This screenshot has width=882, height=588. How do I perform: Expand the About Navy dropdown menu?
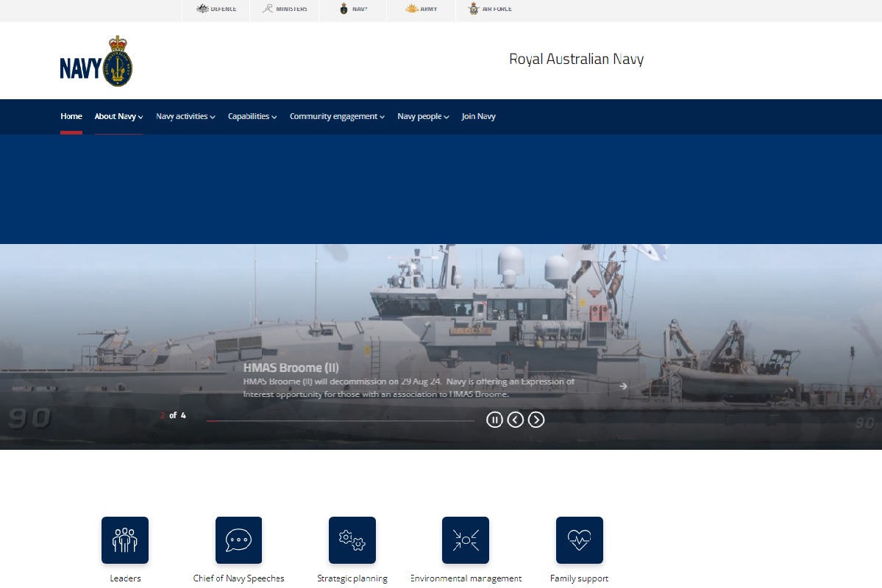(118, 116)
